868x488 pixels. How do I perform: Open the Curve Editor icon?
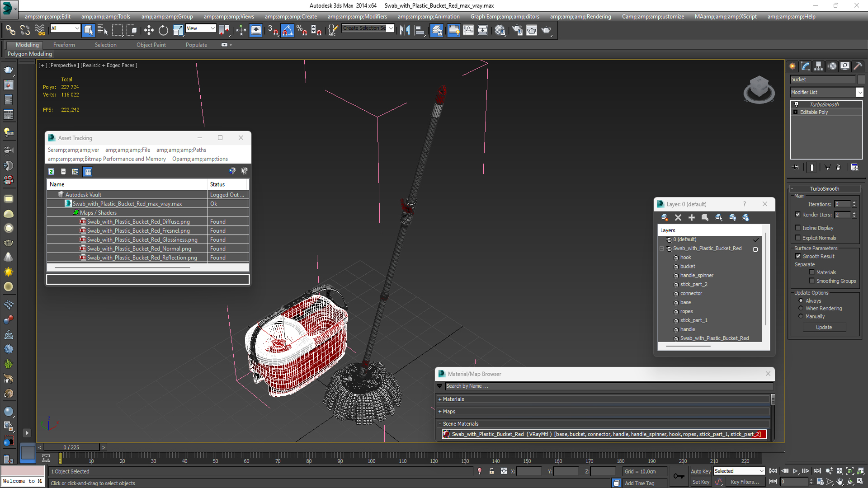pos(468,30)
